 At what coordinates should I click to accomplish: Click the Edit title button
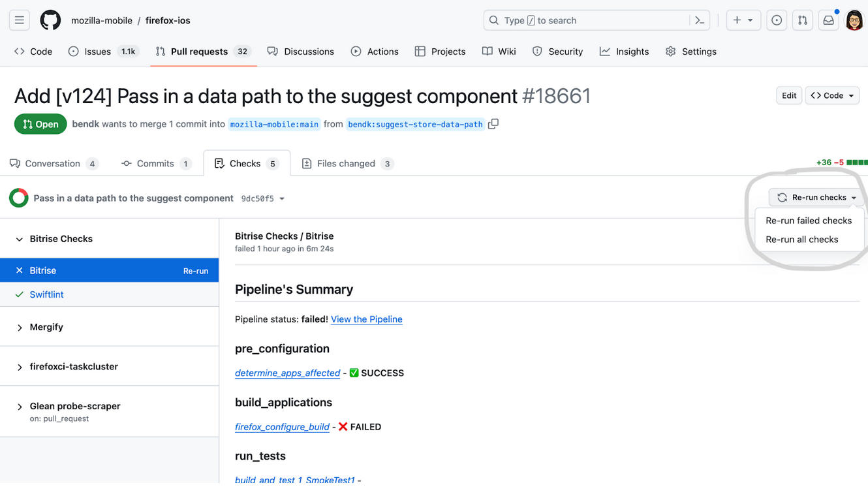pyautogui.click(x=789, y=95)
